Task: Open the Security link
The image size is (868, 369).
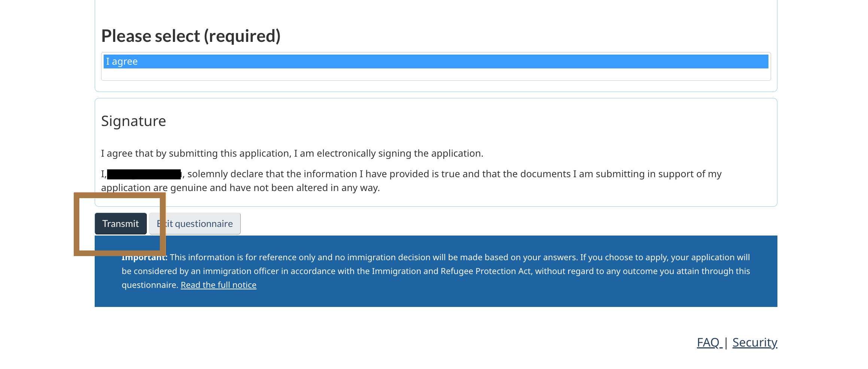Action: click(x=755, y=342)
